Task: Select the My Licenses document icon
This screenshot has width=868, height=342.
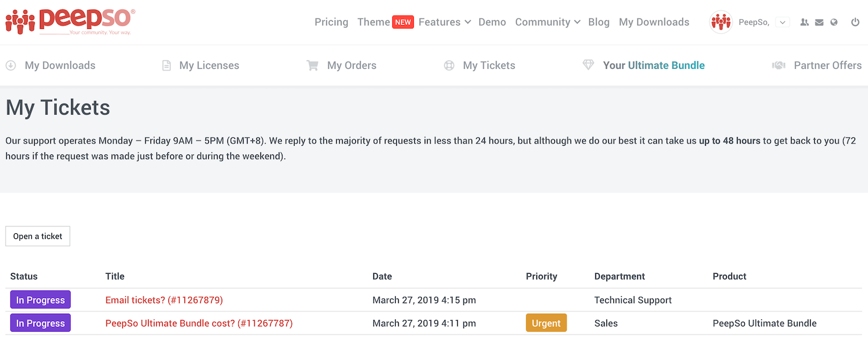Action: 165,65
